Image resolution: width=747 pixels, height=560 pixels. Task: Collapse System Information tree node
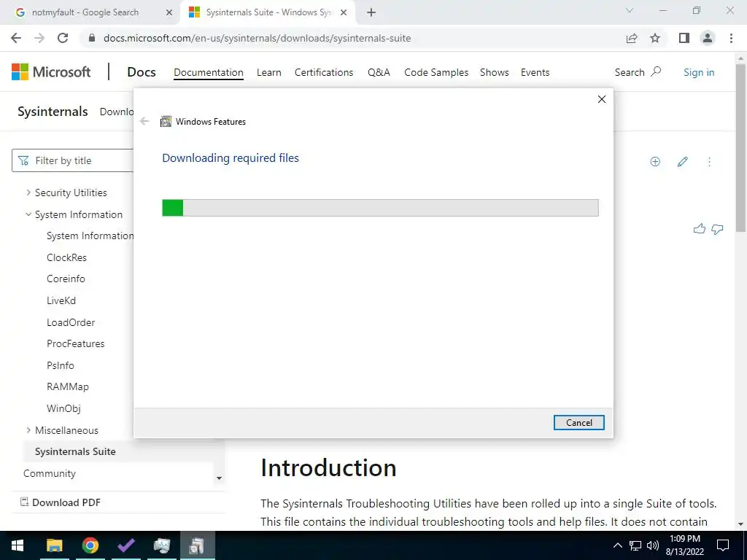click(x=28, y=214)
